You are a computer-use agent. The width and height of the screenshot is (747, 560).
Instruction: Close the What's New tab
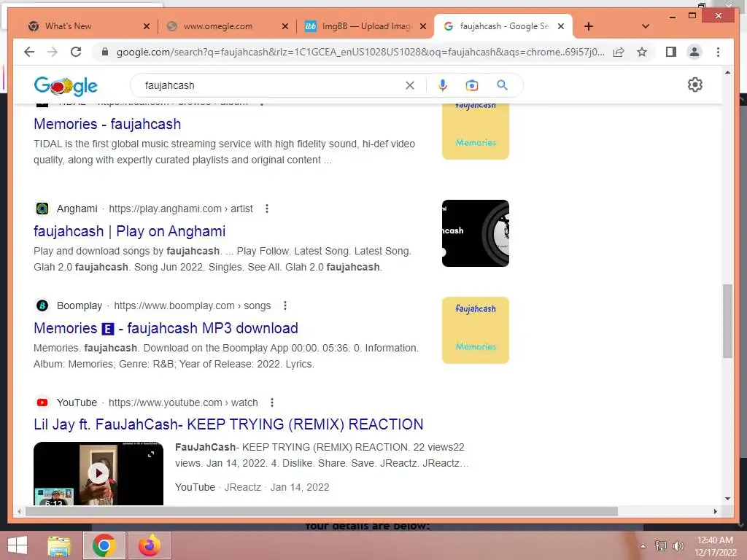(x=147, y=26)
